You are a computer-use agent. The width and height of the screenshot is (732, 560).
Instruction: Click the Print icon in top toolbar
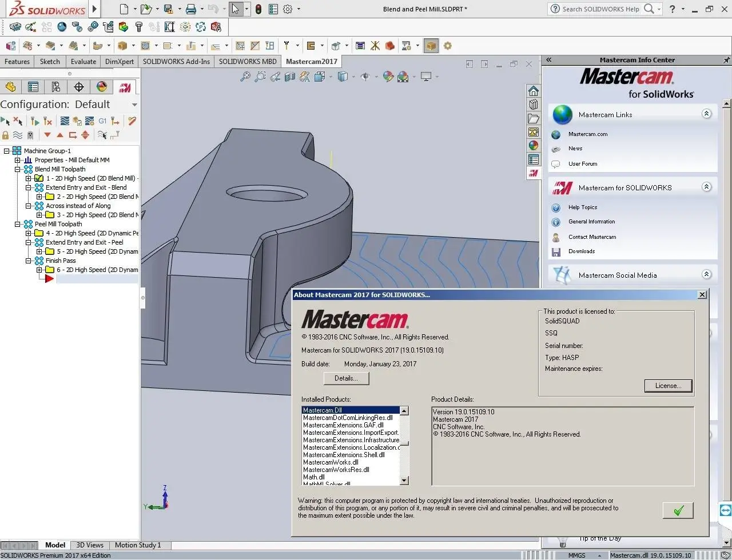[x=191, y=9]
